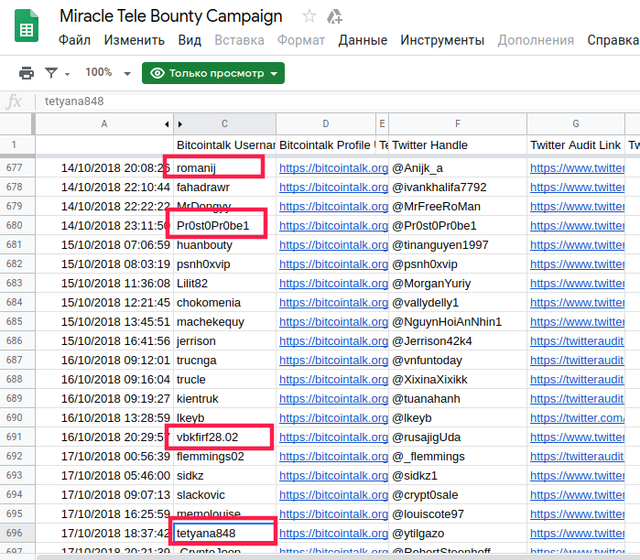Click the cell @louiscote97

click(x=458, y=514)
